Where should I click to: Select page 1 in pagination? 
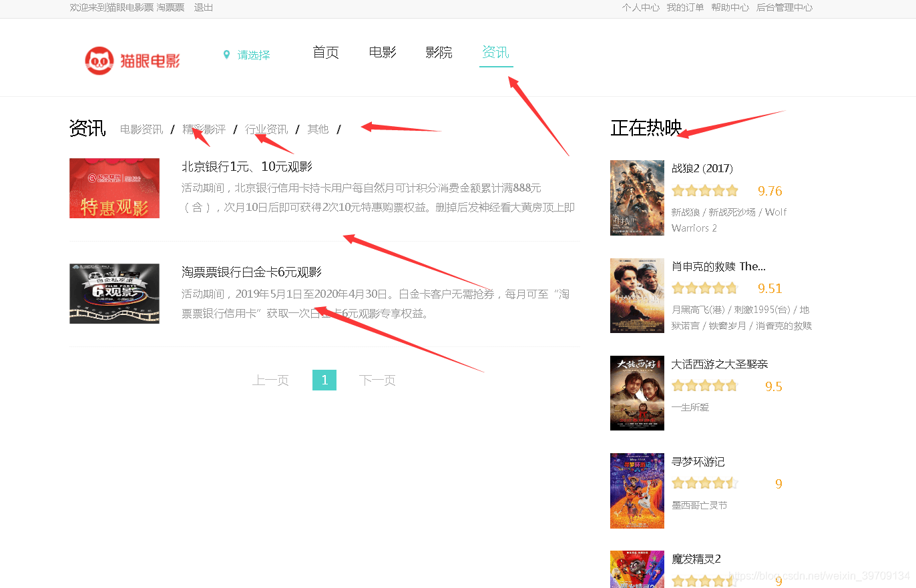(324, 380)
